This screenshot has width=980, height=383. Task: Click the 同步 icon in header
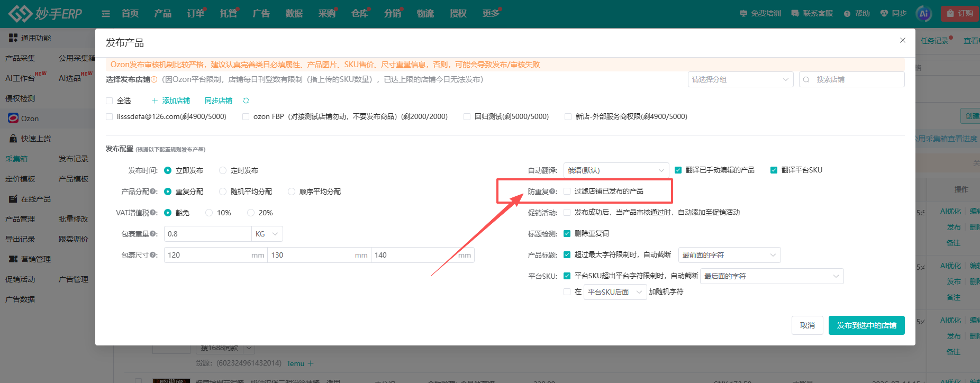884,14
